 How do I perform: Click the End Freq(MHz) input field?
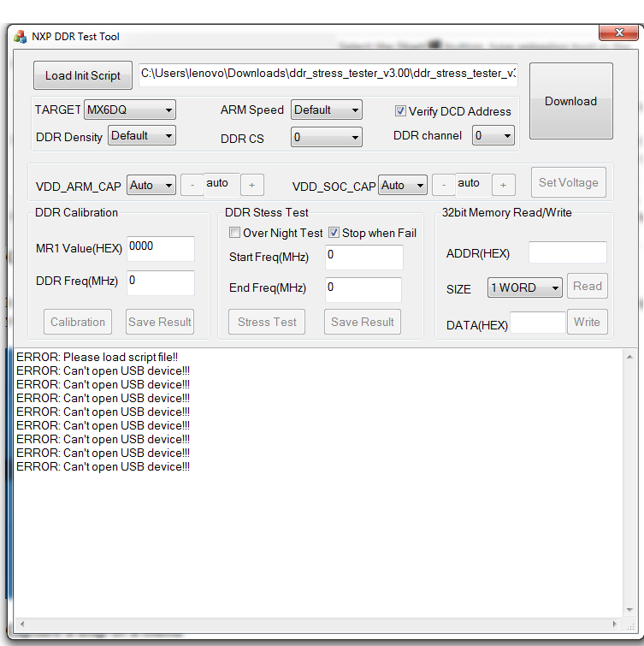coord(363,289)
